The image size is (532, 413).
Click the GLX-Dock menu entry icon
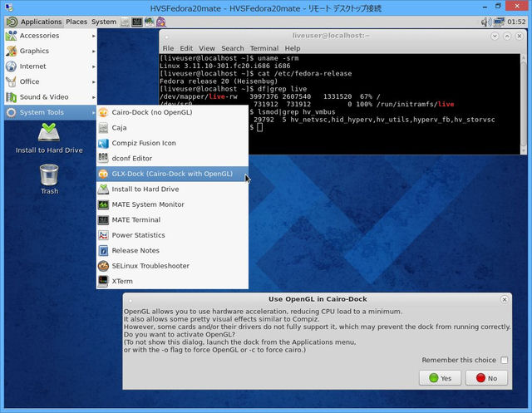click(x=103, y=174)
